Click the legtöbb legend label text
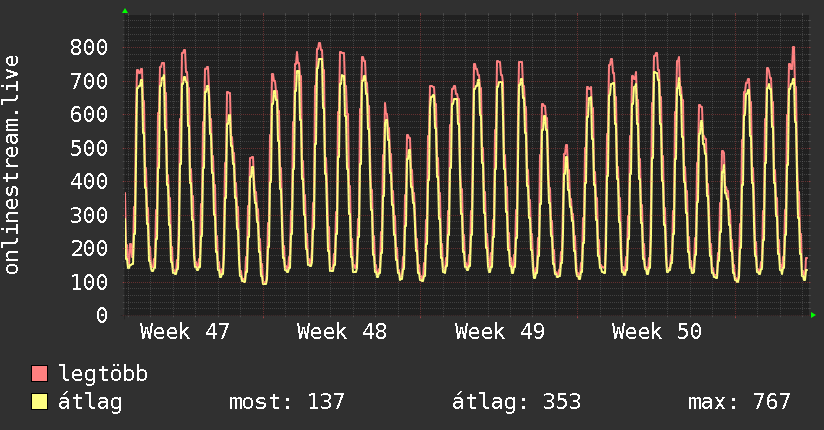The image size is (824, 430). pos(104,375)
